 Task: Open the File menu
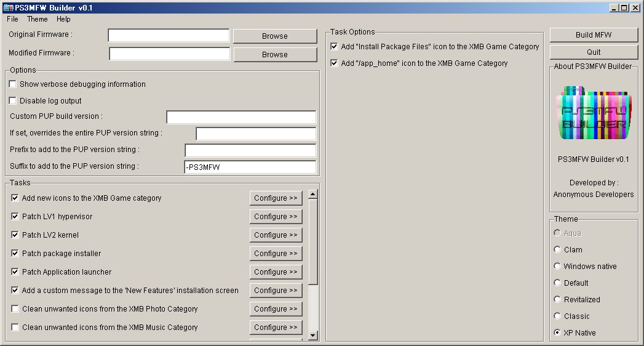(12, 19)
